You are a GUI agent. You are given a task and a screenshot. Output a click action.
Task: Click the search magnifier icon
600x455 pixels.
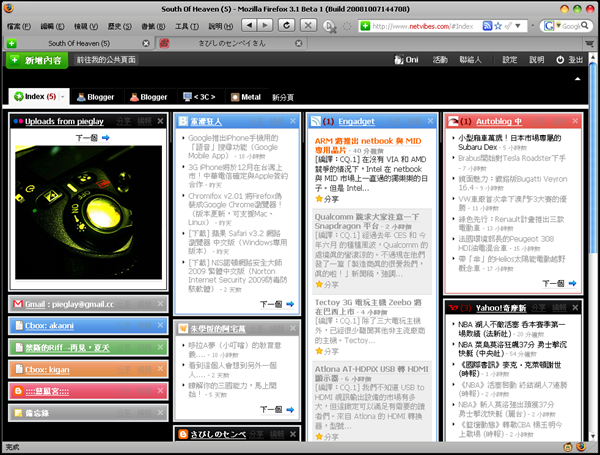584,25
